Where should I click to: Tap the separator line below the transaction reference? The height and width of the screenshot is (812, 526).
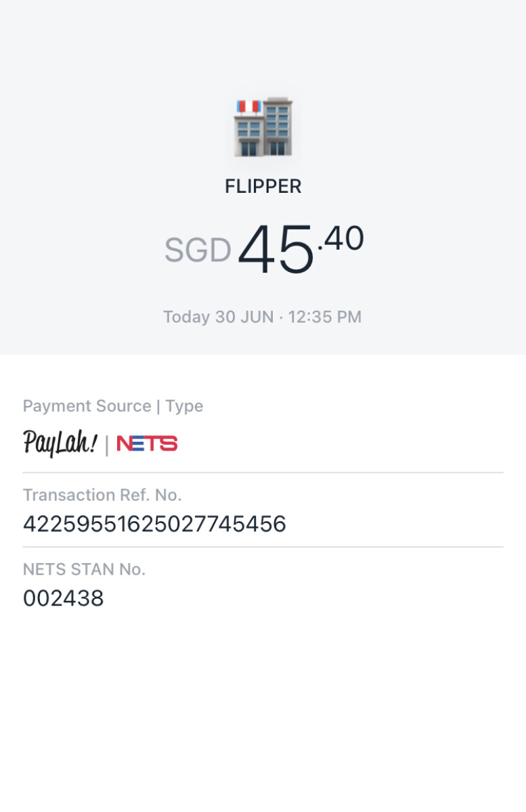(263, 547)
